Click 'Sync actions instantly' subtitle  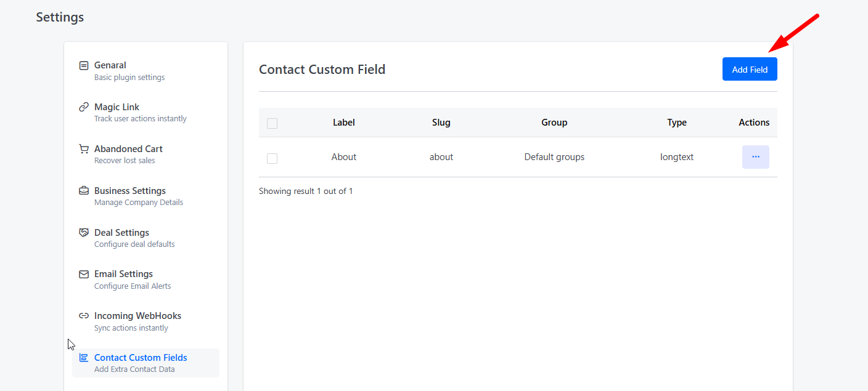131,328
